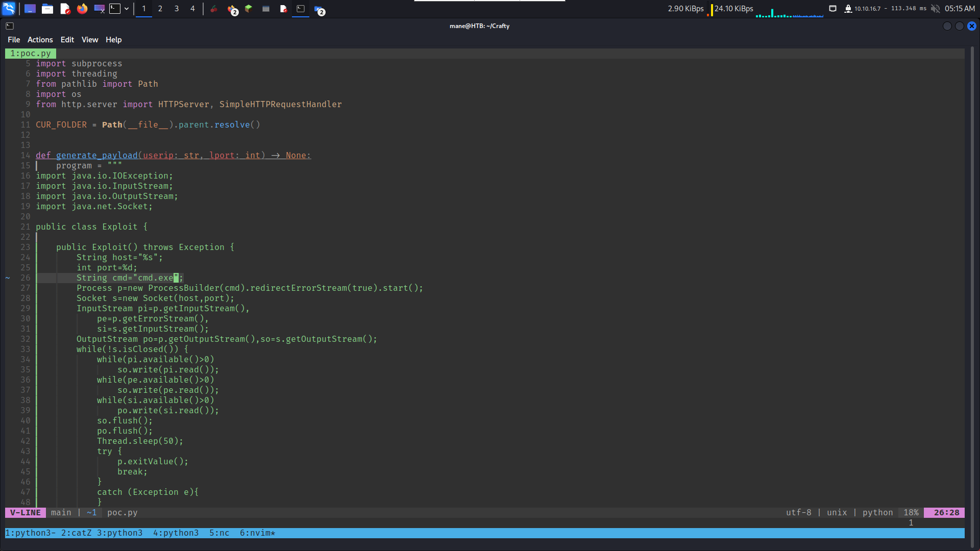Select tmux window 4:python3
The width and height of the screenshot is (980, 551).
(x=176, y=533)
